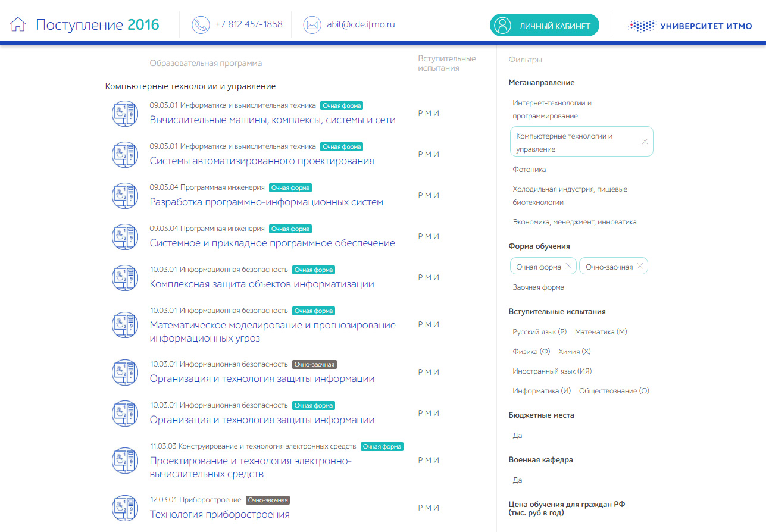Click the Поступление 2016 title link

98,25
